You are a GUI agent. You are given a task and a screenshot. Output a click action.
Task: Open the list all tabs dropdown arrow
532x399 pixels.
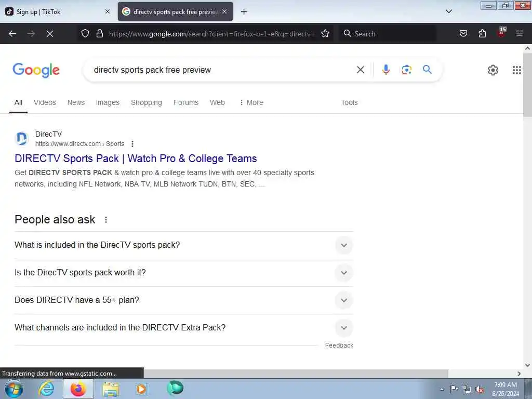tap(448, 11)
